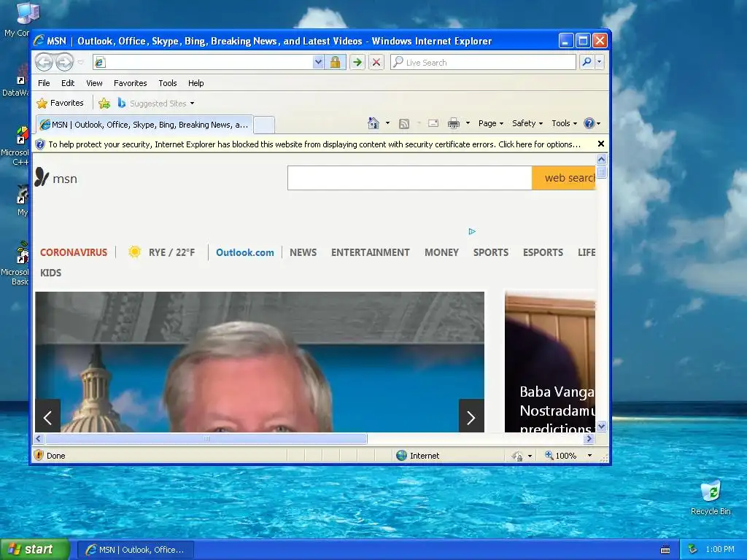747x560 pixels.
Task: Click Add to Favorites Bar icon
Action: click(x=104, y=103)
